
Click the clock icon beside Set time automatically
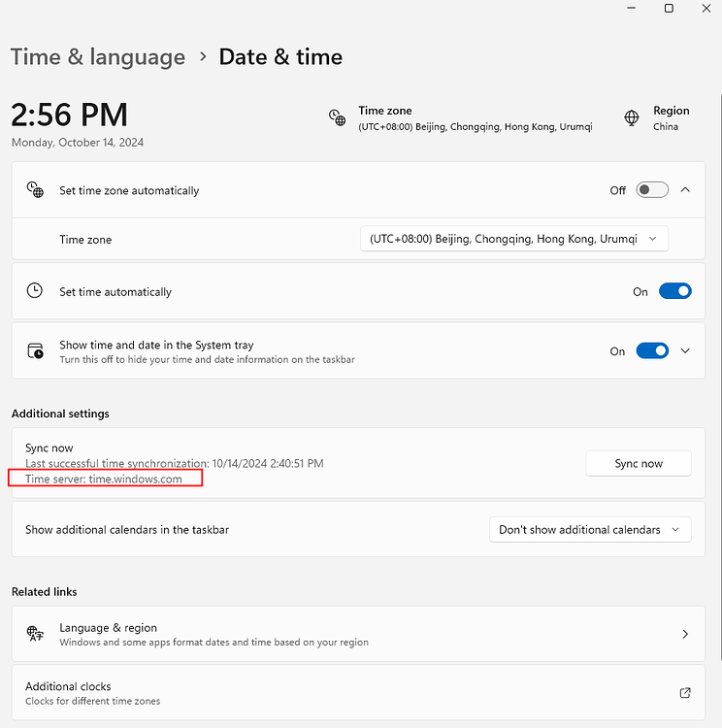[35, 291]
